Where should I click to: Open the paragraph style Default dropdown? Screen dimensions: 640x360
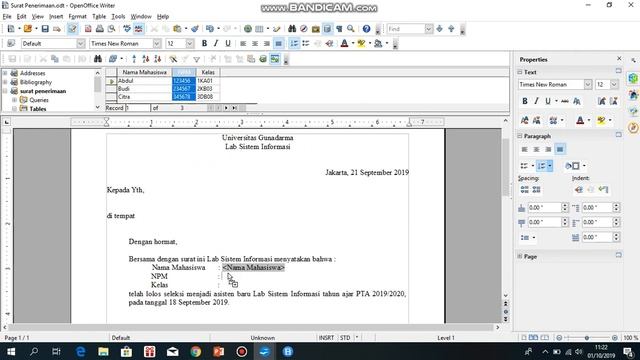[80, 43]
